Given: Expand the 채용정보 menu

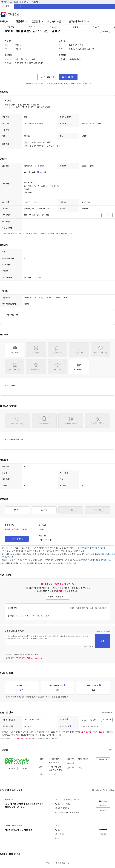Looking at the screenshot, I should pyautogui.click(x=6, y=22).
